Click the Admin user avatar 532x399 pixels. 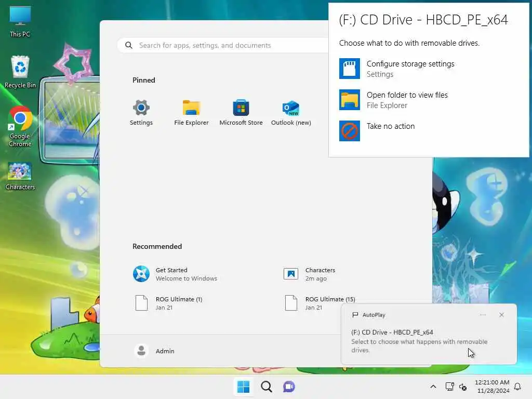click(x=141, y=351)
